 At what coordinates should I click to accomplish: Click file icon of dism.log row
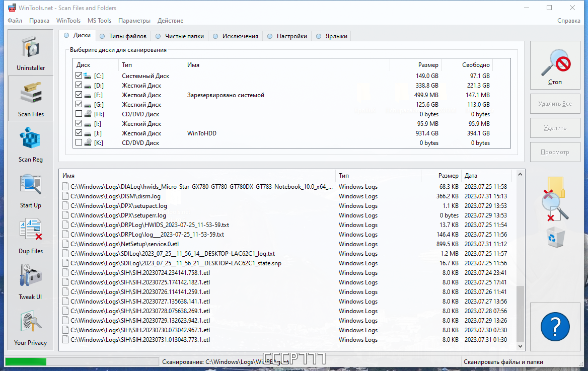point(65,196)
